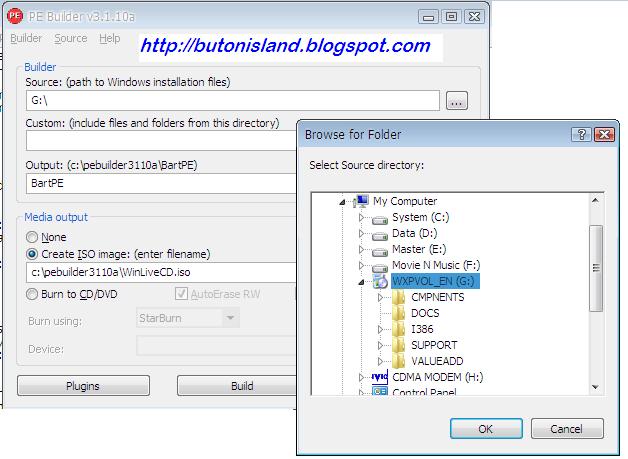The height and width of the screenshot is (459, 628).
Task: Click the ISO filename input field
Action: coord(162,272)
